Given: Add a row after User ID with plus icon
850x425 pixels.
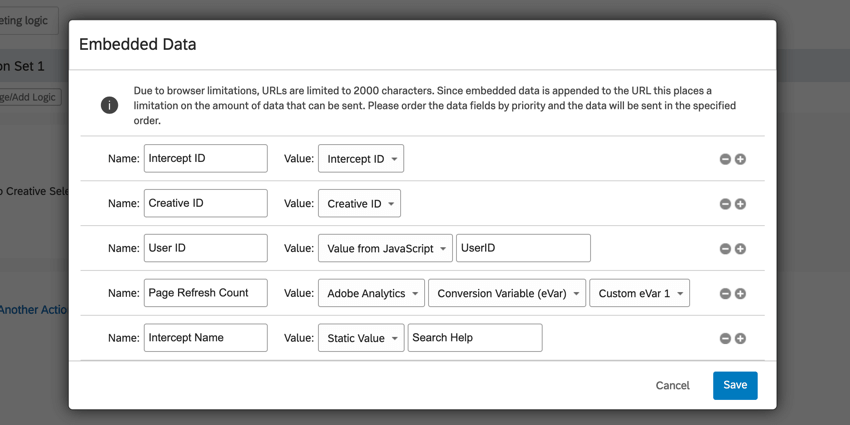Looking at the screenshot, I should coord(741,249).
